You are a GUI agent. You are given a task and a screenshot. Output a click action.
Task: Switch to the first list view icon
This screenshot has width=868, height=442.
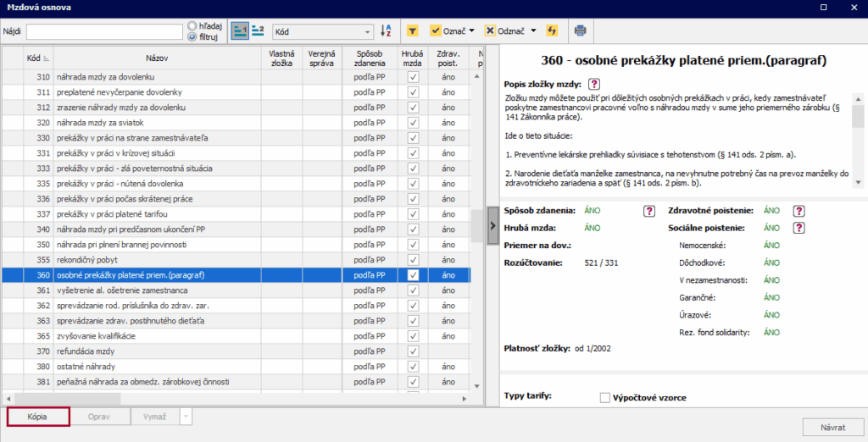(x=239, y=31)
